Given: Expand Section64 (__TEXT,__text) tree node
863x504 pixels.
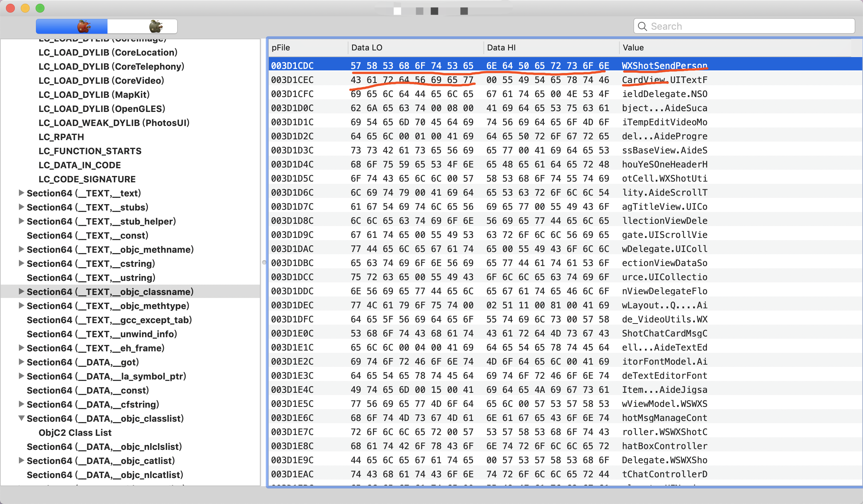Looking at the screenshot, I should (x=22, y=193).
